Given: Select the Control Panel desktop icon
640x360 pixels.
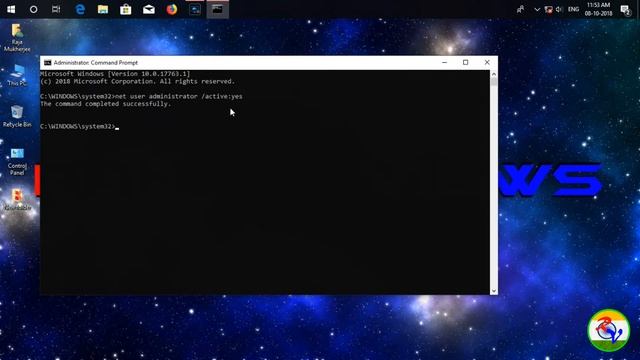Looking at the screenshot, I should tap(17, 162).
